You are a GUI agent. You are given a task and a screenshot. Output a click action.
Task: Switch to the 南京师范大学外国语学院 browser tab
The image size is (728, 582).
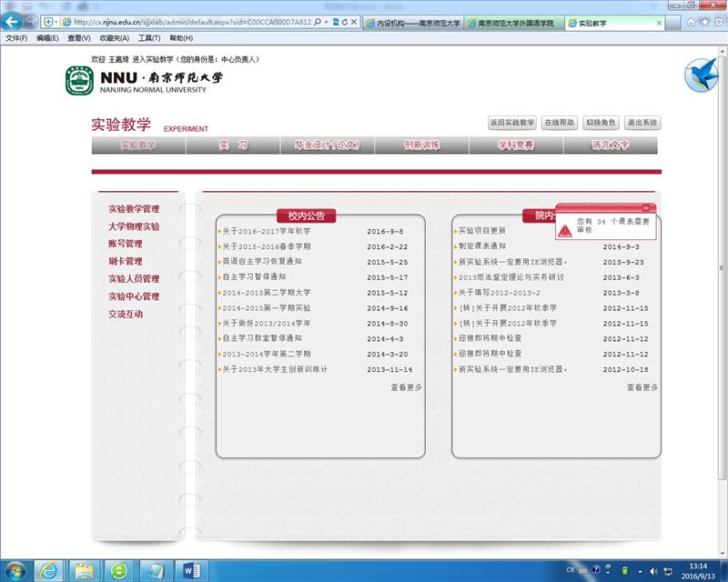tap(515, 23)
